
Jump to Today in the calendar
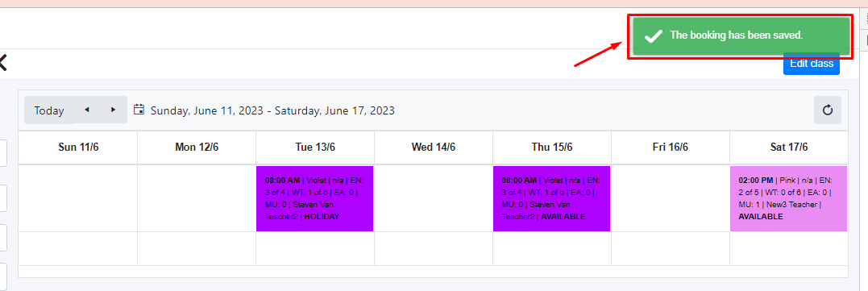pos(49,110)
